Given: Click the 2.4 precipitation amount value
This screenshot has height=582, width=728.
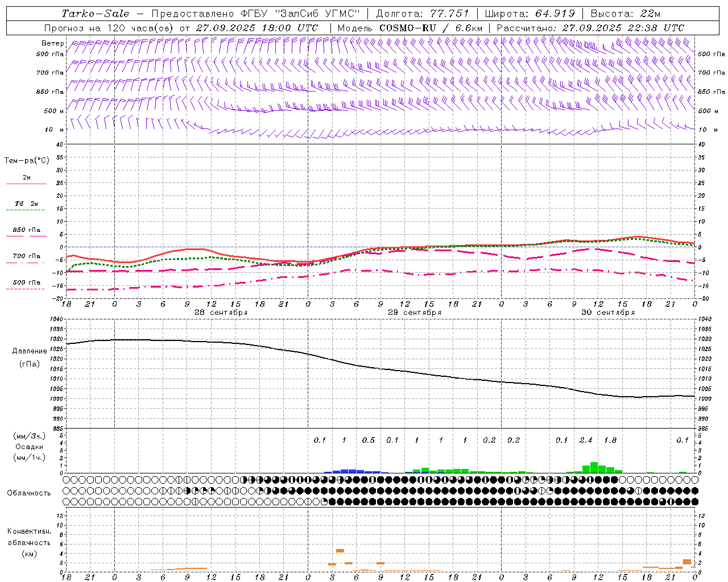Looking at the screenshot, I should tap(586, 440).
